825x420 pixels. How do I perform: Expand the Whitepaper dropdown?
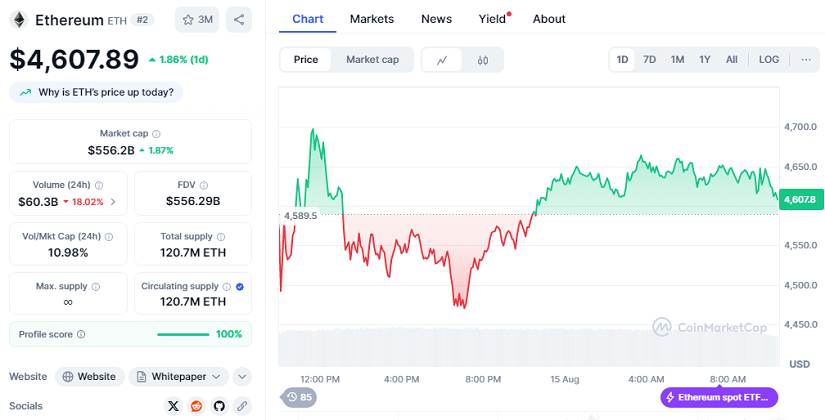point(179,377)
